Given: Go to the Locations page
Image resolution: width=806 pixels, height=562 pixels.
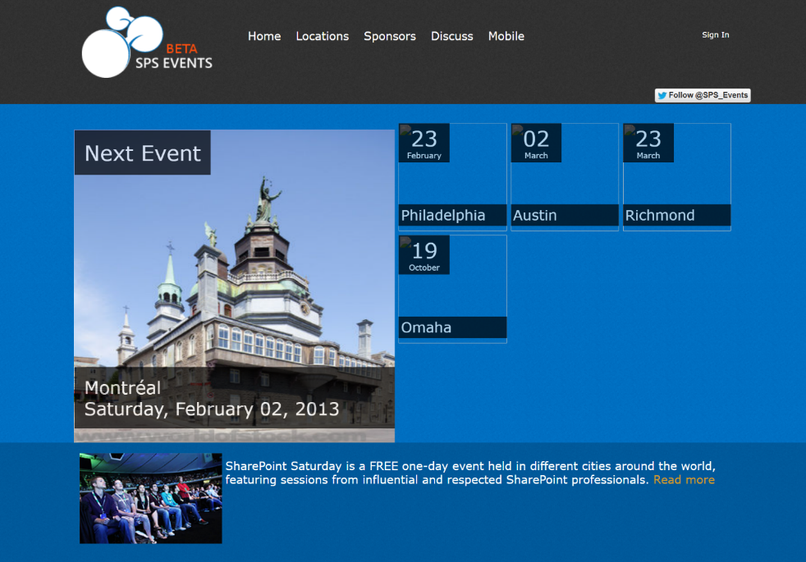Looking at the screenshot, I should (322, 37).
